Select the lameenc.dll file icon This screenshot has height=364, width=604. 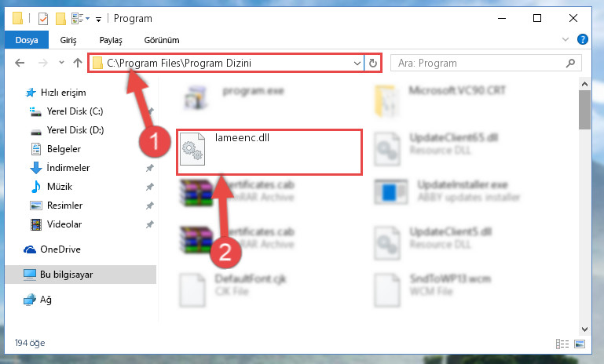[x=192, y=148]
